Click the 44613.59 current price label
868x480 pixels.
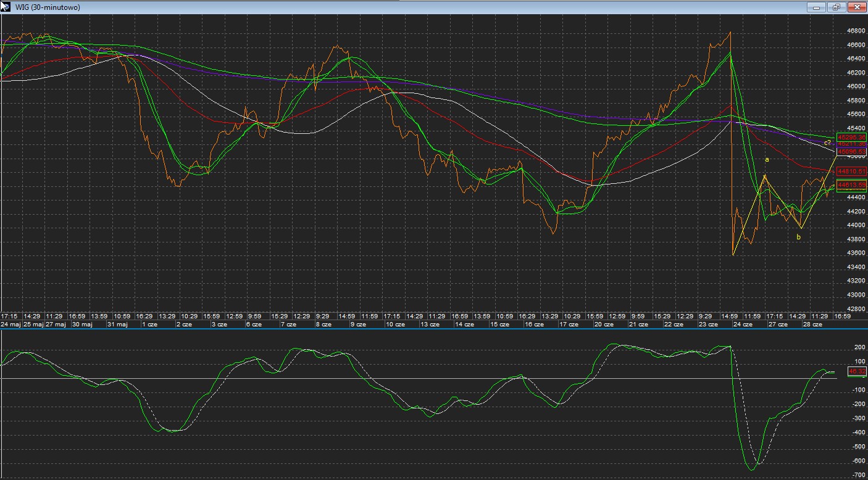pyautogui.click(x=851, y=184)
